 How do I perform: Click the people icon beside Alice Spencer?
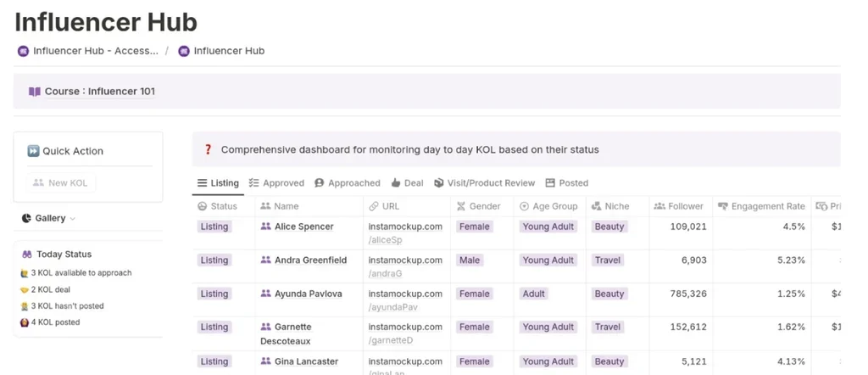tap(265, 227)
